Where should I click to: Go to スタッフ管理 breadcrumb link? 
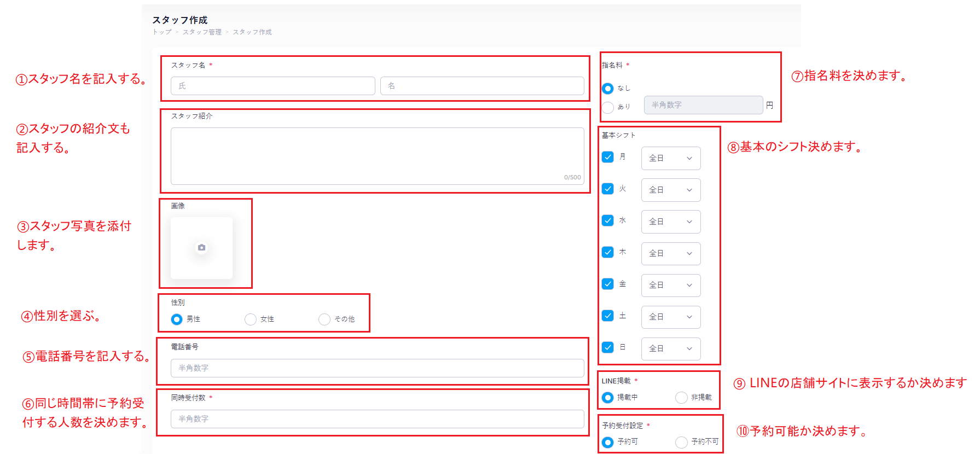[202, 32]
